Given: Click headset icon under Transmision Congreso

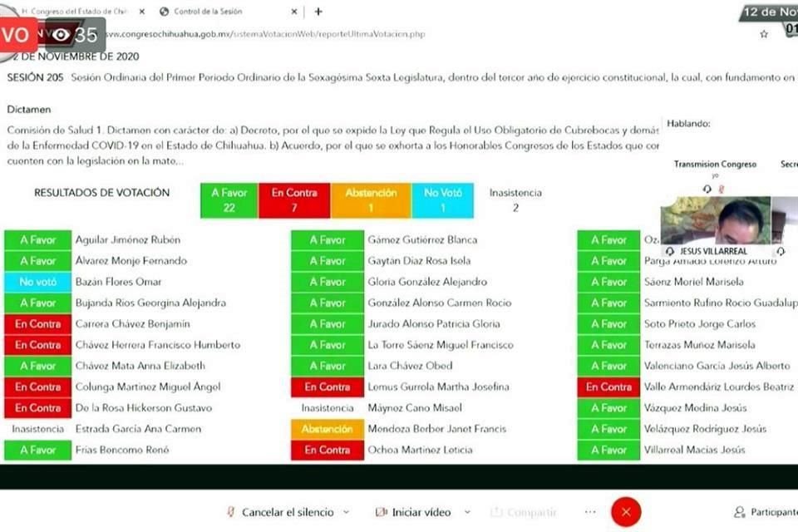Looking at the screenshot, I should click(707, 189).
